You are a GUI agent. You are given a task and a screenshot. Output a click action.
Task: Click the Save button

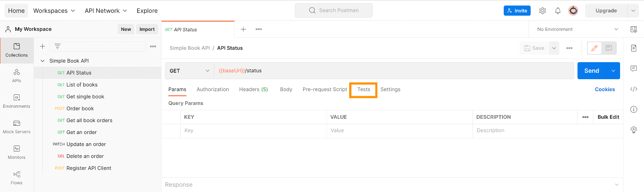[534, 48]
